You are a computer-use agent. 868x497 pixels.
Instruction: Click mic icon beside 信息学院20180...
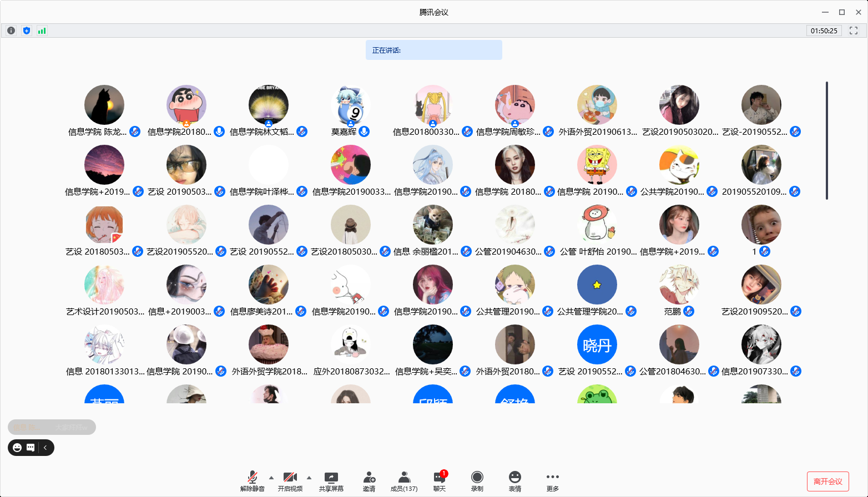[x=219, y=131]
